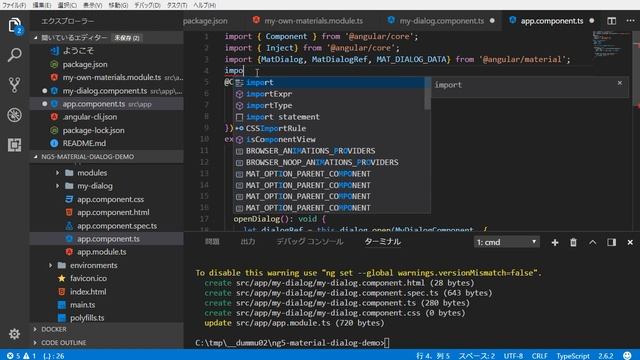Open the editor more actions ellipsis
Image resolution: width=640 pixels, height=360 pixels.
coord(630,21)
